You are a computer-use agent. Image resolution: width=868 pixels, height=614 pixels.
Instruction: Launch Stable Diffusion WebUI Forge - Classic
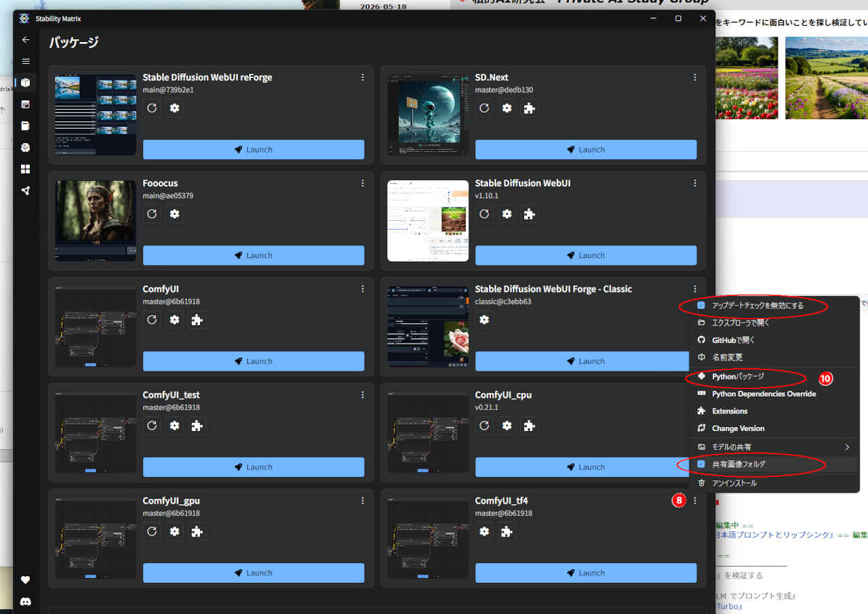point(582,361)
